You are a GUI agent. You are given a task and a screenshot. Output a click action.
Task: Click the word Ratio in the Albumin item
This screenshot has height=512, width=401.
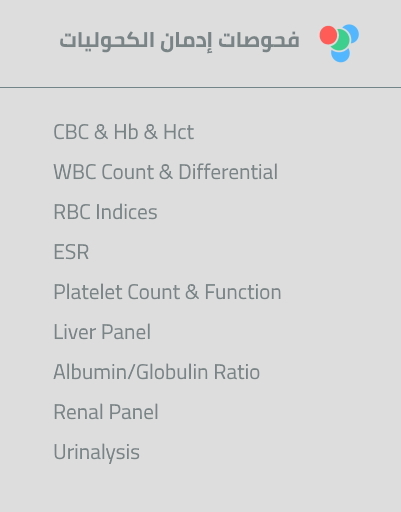(x=237, y=372)
